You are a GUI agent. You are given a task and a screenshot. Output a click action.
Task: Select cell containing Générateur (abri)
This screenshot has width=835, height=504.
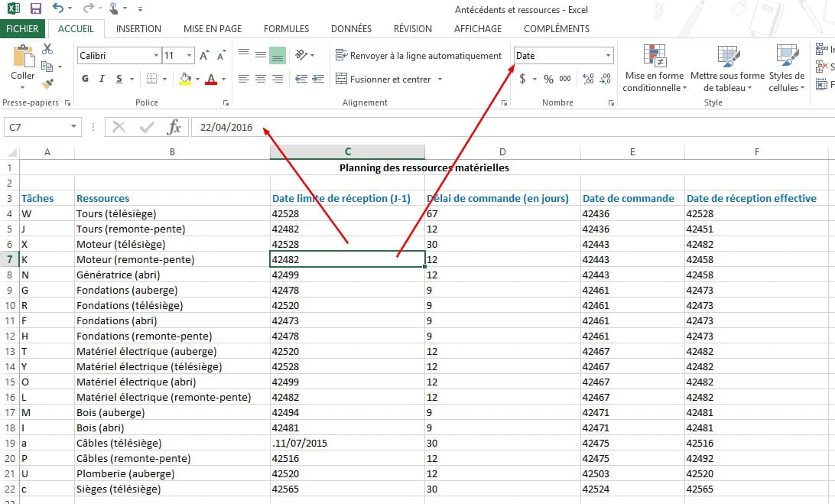point(171,275)
